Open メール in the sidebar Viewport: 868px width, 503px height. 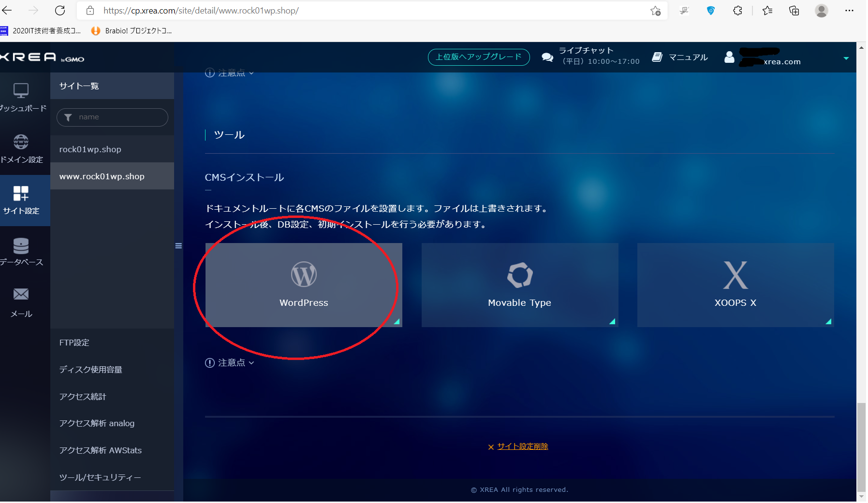(21, 303)
